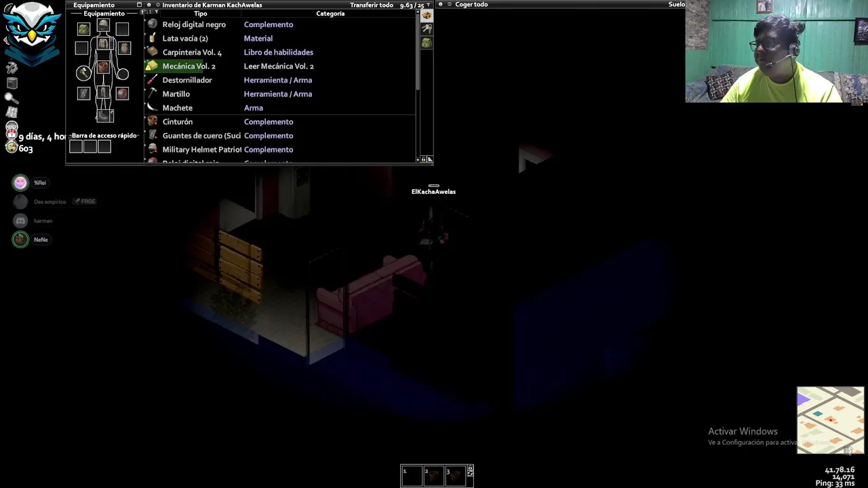
Task: Sort inventory by Tipo column header
Action: [201, 14]
